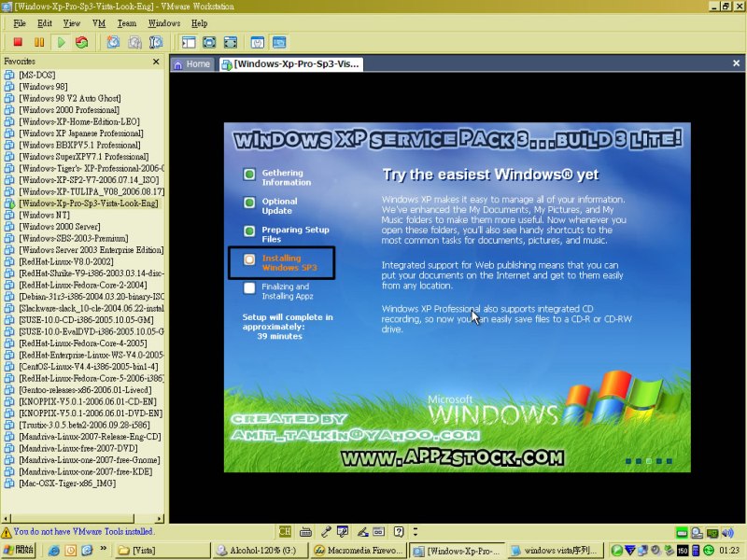Select [Windows NT] in Favorites
The image size is (747, 560).
tap(44, 216)
